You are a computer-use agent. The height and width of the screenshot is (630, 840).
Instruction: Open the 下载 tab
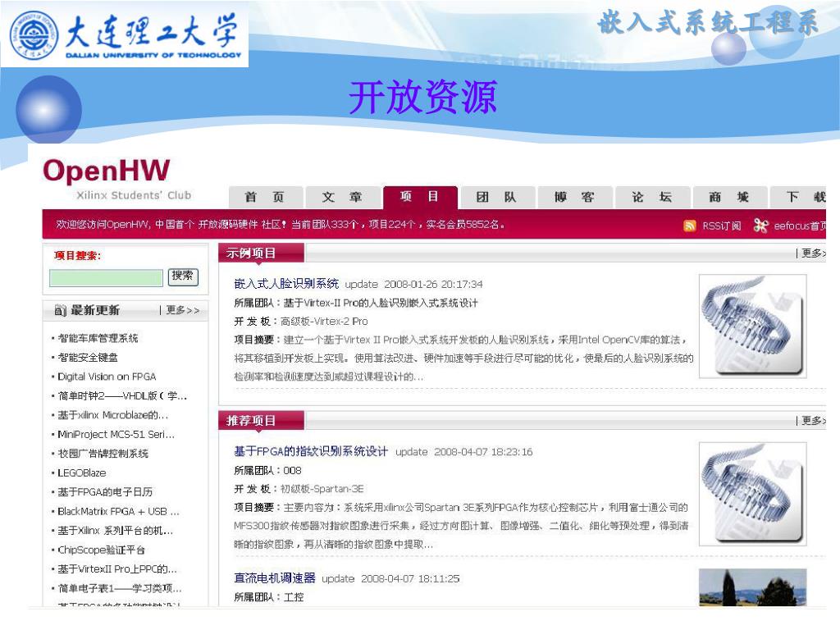tap(798, 197)
